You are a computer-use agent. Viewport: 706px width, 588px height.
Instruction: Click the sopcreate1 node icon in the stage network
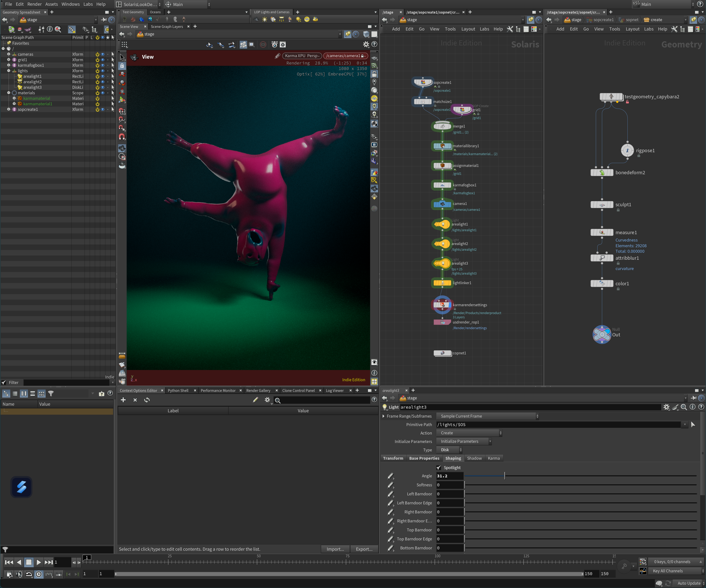pos(423,82)
